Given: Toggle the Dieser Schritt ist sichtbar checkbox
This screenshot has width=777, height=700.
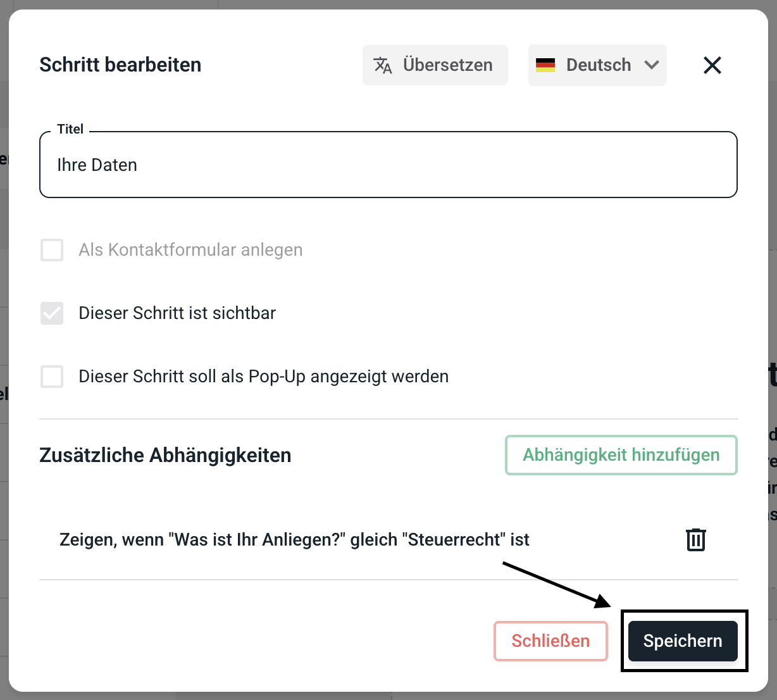Looking at the screenshot, I should click(x=52, y=313).
